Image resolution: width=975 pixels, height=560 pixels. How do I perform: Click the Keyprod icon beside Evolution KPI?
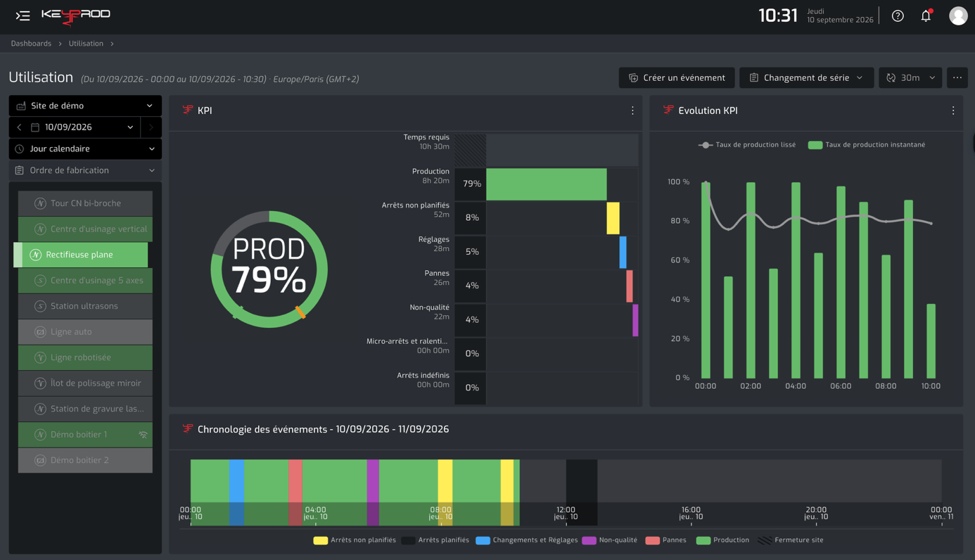click(668, 110)
